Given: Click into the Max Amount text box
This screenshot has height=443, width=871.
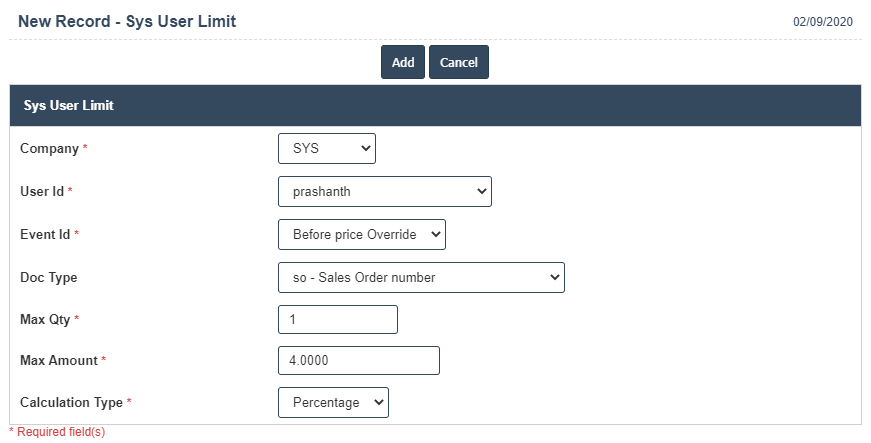Looking at the screenshot, I should pos(358,360).
